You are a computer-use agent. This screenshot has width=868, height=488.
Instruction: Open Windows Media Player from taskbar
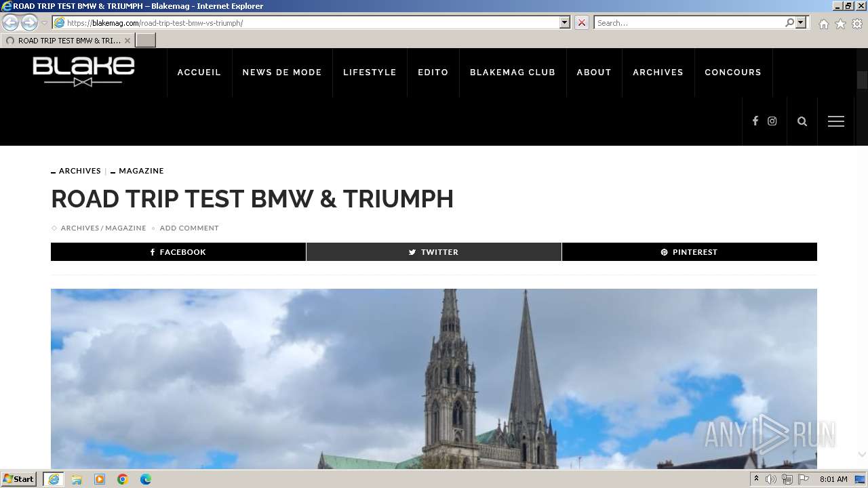click(x=100, y=479)
